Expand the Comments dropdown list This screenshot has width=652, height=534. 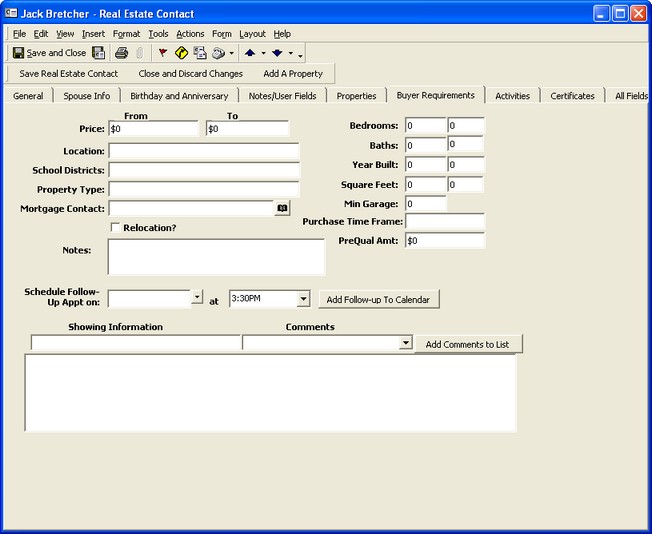tap(405, 343)
